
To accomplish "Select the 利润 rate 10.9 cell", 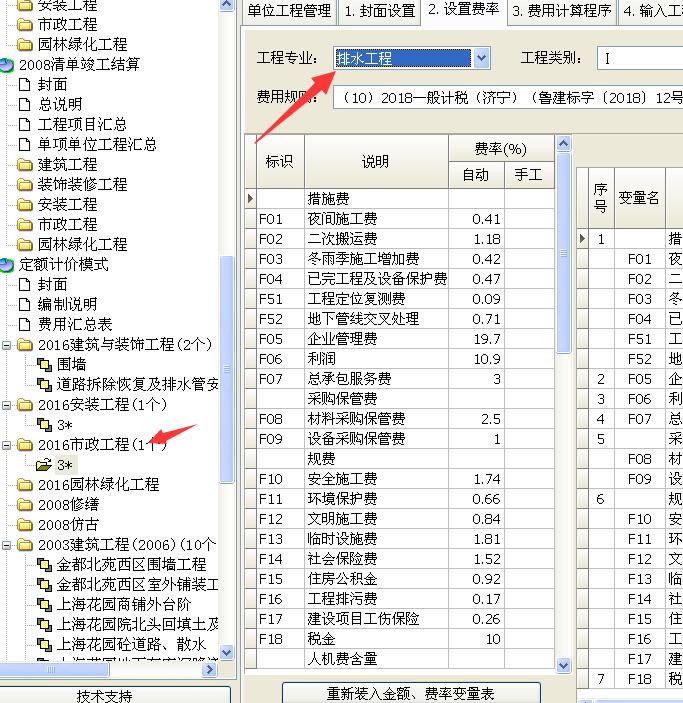I will (x=476, y=359).
